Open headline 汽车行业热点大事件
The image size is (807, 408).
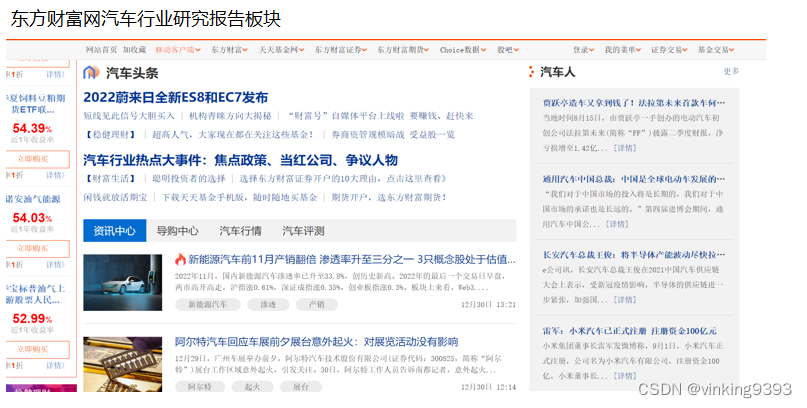point(240,160)
